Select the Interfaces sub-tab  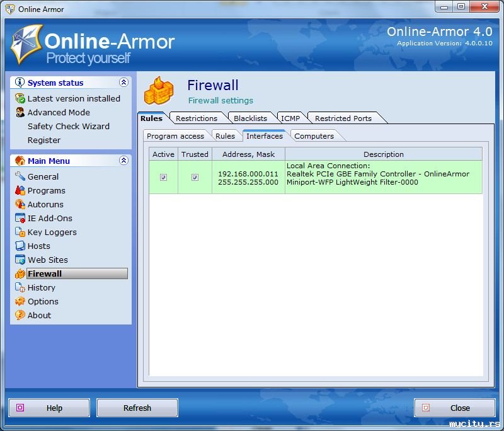click(265, 136)
